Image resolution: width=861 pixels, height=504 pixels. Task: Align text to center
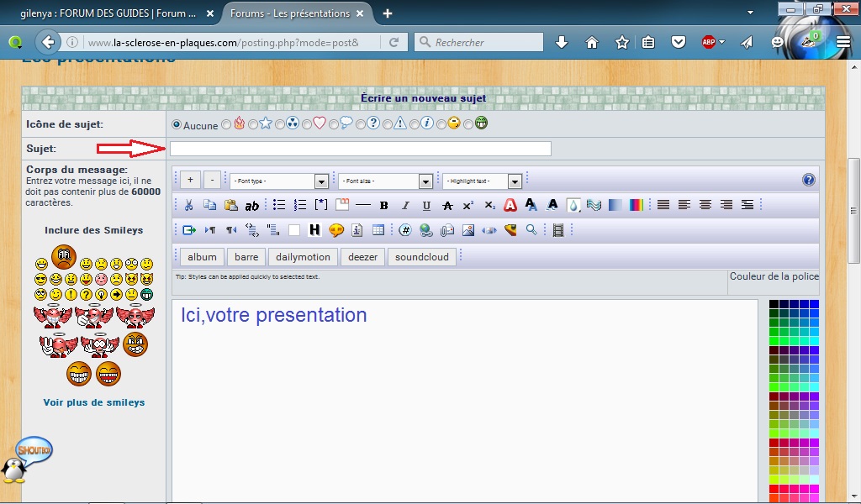click(x=705, y=205)
